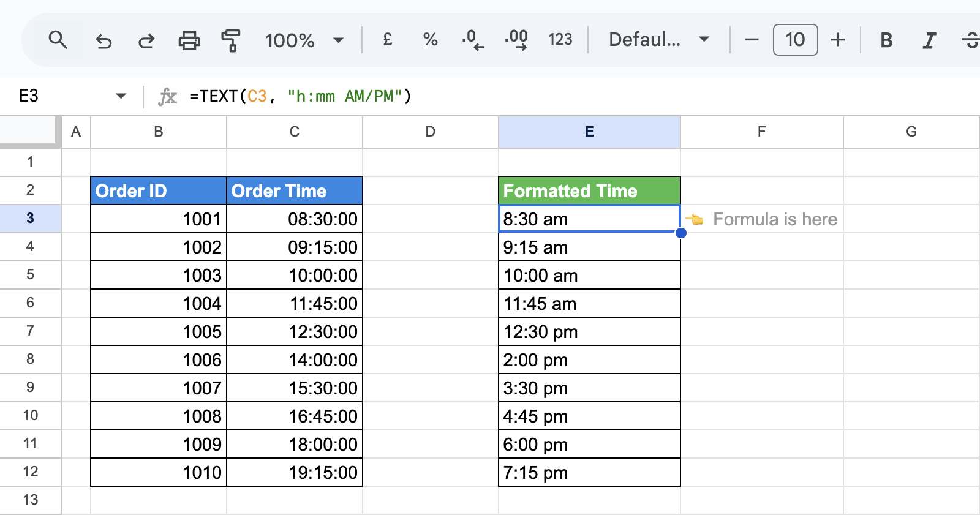Viewport: 980px width, 515px height.
Task: Toggle Bold formatting
Action: point(886,40)
